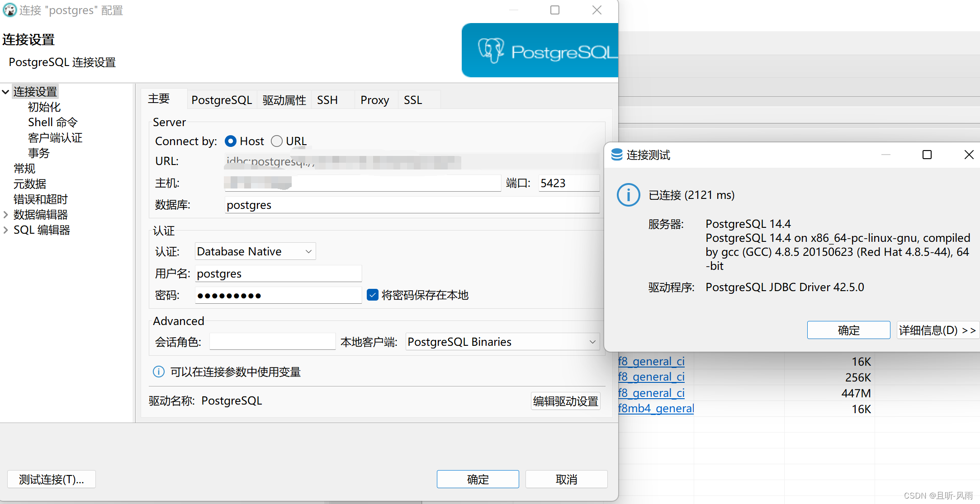Click the info icon beside the variables hint

[x=158, y=372]
